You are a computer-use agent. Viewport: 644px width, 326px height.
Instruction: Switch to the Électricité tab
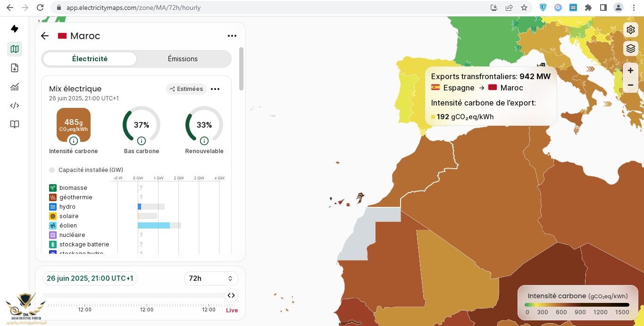[x=90, y=59]
